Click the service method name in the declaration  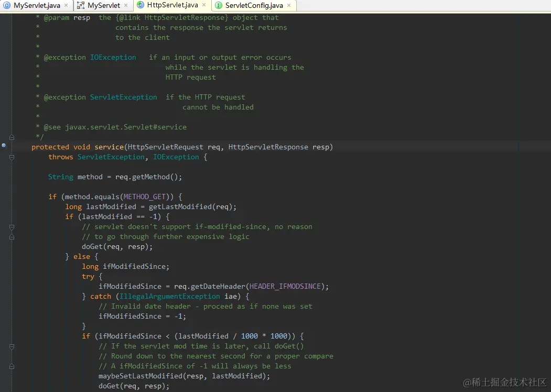click(x=109, y=147)
